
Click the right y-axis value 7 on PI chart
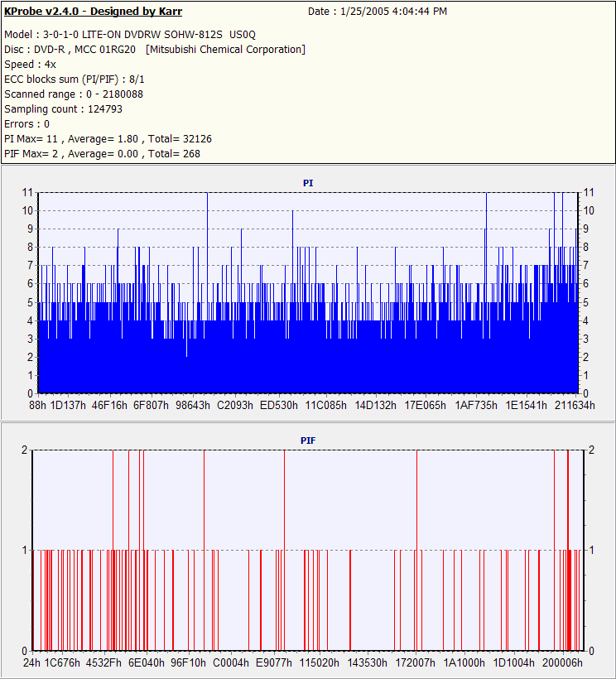(x=586, y=266)
